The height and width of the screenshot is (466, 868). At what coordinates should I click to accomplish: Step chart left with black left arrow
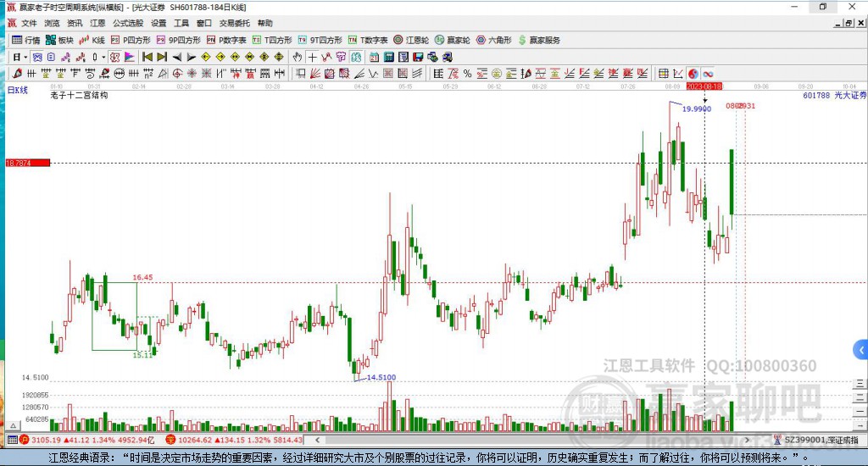(x=176, y=57)
